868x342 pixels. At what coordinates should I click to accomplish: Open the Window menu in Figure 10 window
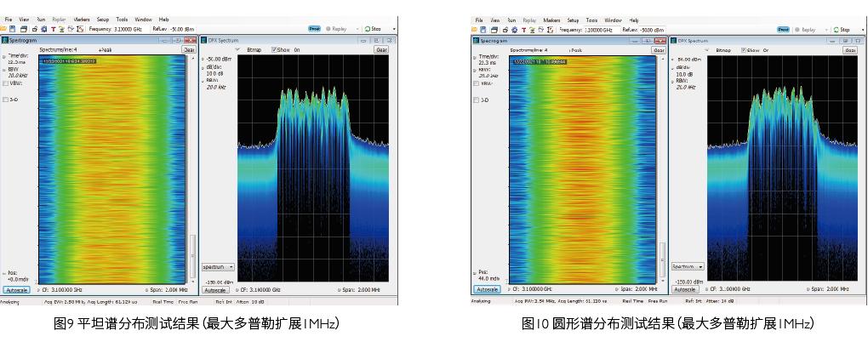pyautogui.click(x=613, y=20)
